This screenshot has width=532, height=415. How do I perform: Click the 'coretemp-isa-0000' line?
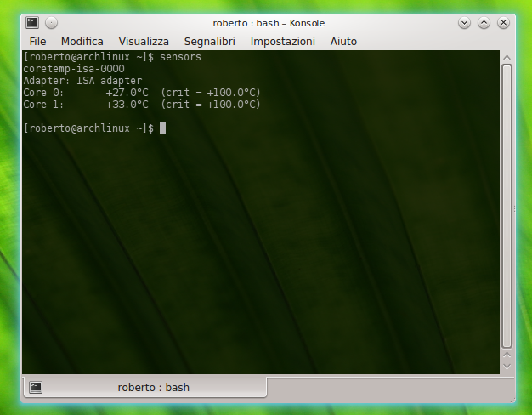tap(74, 69)
